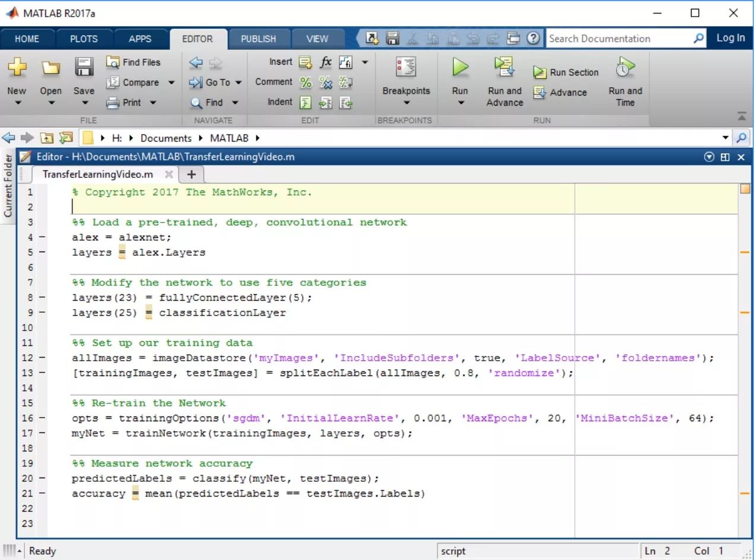Image resolution: width=755 pixels, height=560 pixels.
Task: Switch to the APPS tab
Action: pos(140,39)
